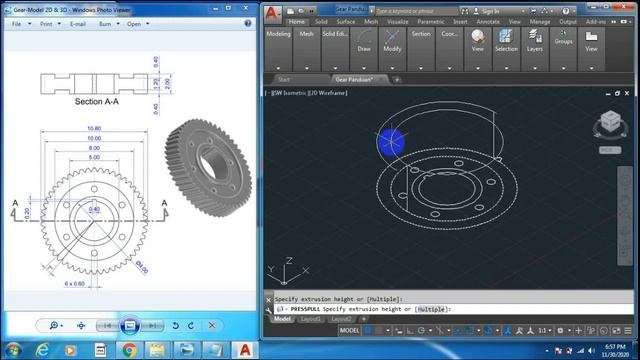
Task: Click the actual size fit icon in Photo Viewer
Action: (x=81, y=325)
